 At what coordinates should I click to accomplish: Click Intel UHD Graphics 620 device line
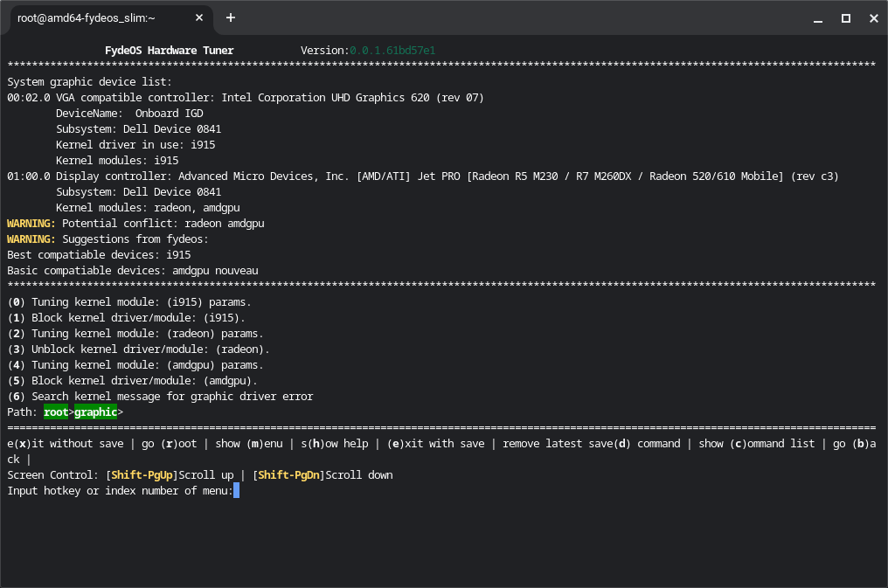pos(246,98)
